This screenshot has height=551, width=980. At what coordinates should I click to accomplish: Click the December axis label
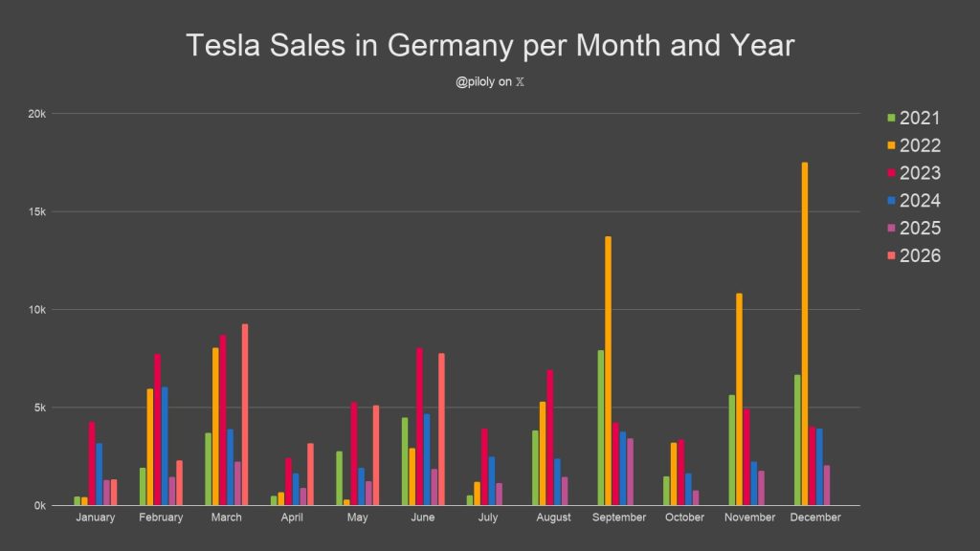pos(815,518)
